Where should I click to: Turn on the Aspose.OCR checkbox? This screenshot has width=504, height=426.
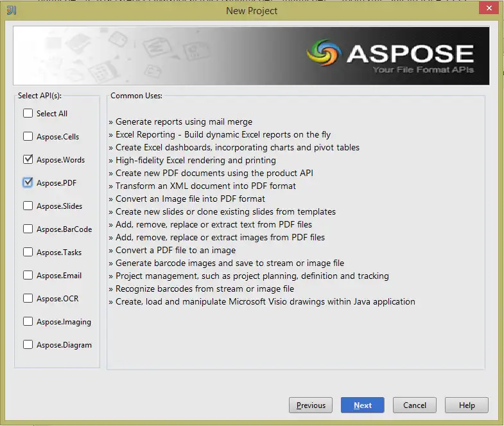click(28, 299)
